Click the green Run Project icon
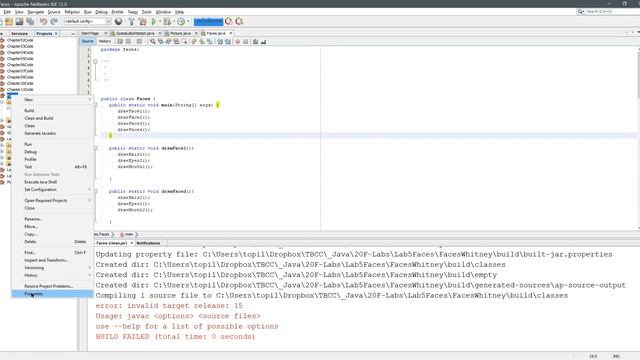The width and height of the screenshot is (640, 360). 154,21
